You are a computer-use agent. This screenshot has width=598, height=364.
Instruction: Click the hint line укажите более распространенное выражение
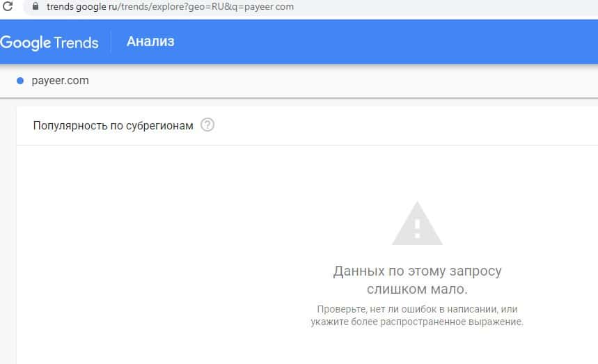417,322
